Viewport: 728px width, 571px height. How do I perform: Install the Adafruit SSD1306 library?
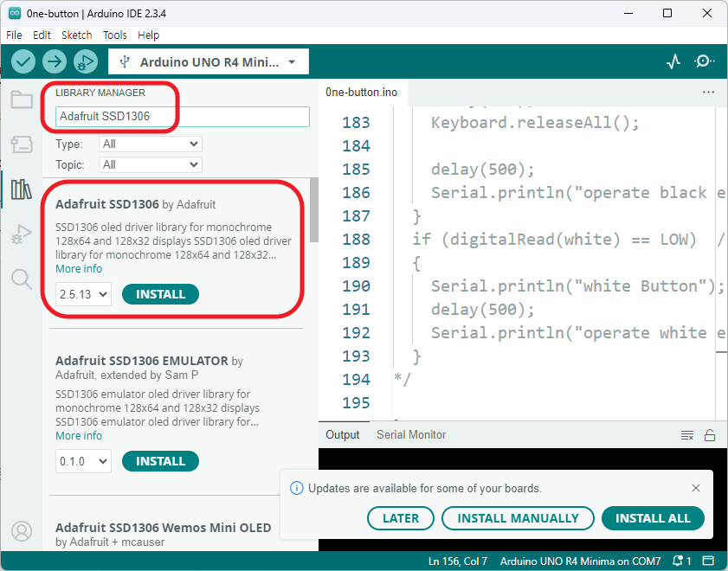161,294
